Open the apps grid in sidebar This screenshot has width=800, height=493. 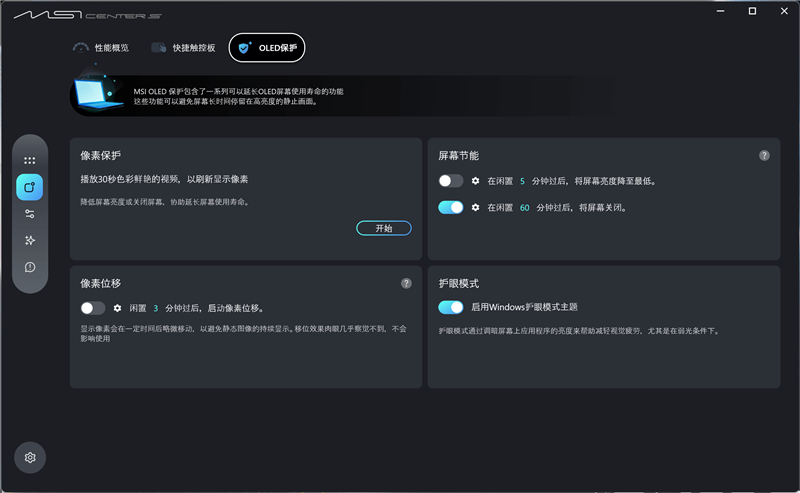point(30,160)
